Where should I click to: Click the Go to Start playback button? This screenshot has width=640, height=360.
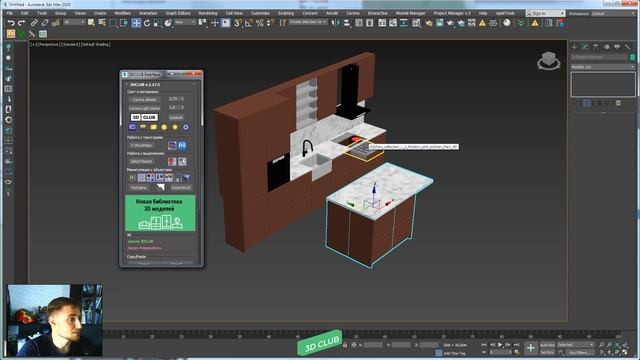tap(484, 345)
